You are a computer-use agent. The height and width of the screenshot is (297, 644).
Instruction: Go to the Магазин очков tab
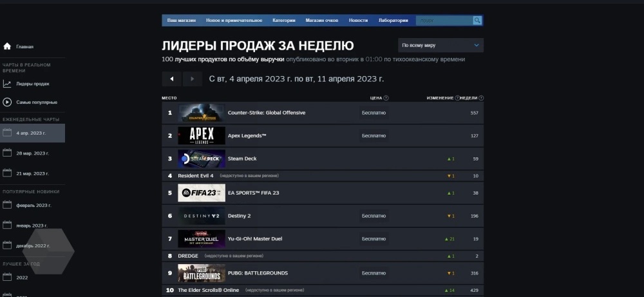click(x=322, y=21)
